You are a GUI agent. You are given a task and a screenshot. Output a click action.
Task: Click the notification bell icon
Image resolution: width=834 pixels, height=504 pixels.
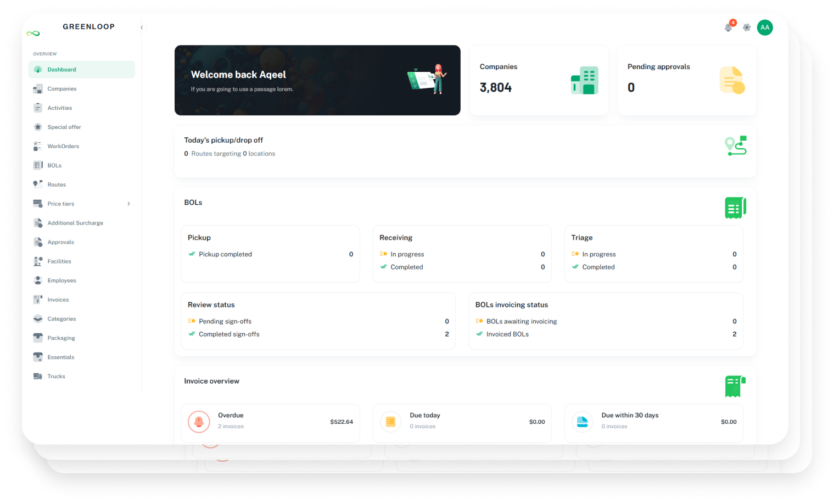728,27
